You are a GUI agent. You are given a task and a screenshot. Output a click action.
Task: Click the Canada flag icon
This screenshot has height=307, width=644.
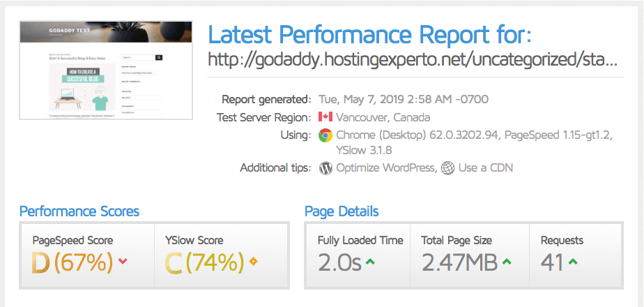point(325,117)
